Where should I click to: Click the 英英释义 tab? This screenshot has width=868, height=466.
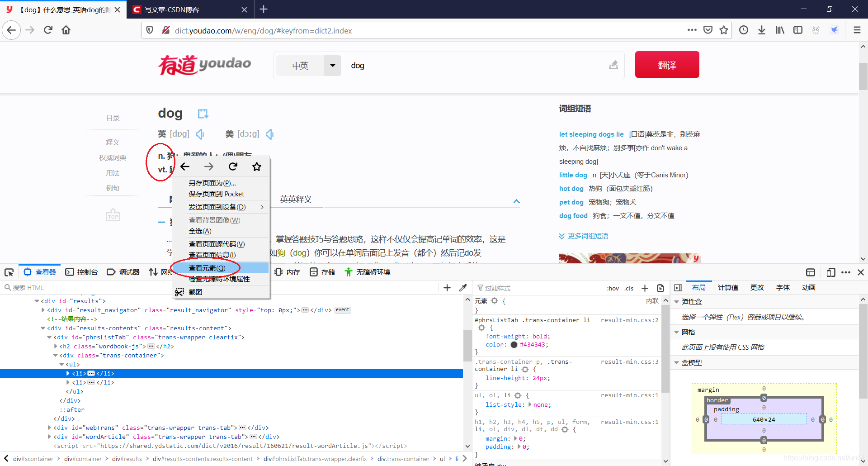coord(296,199)
